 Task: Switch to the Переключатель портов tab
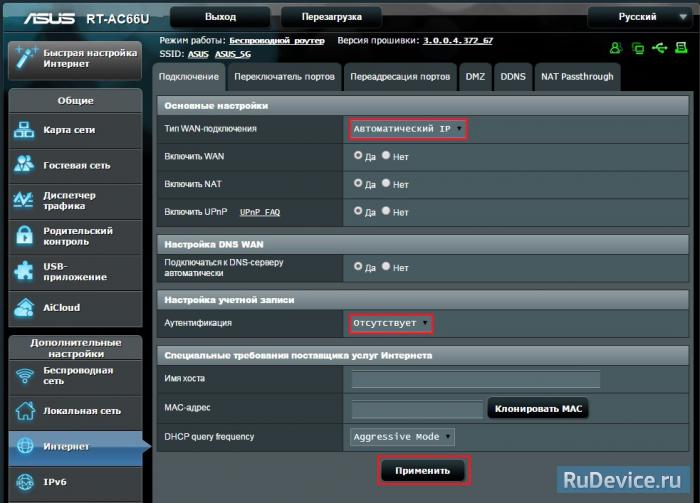(284, 77)
